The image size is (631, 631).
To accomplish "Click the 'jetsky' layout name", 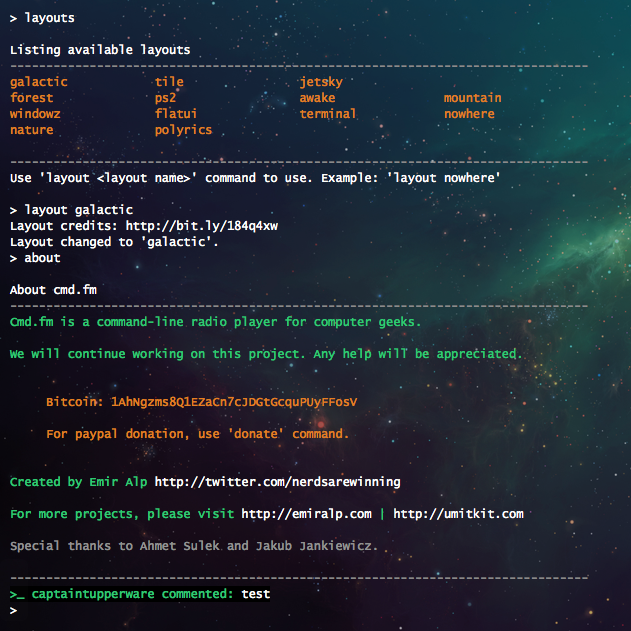I will point(321,82).
